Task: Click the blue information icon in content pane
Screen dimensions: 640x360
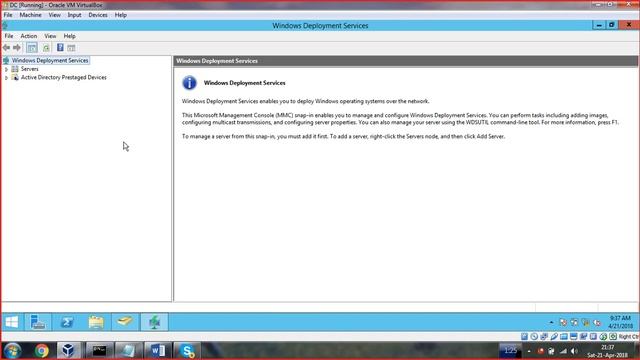Action: click(x=189, y=83)
